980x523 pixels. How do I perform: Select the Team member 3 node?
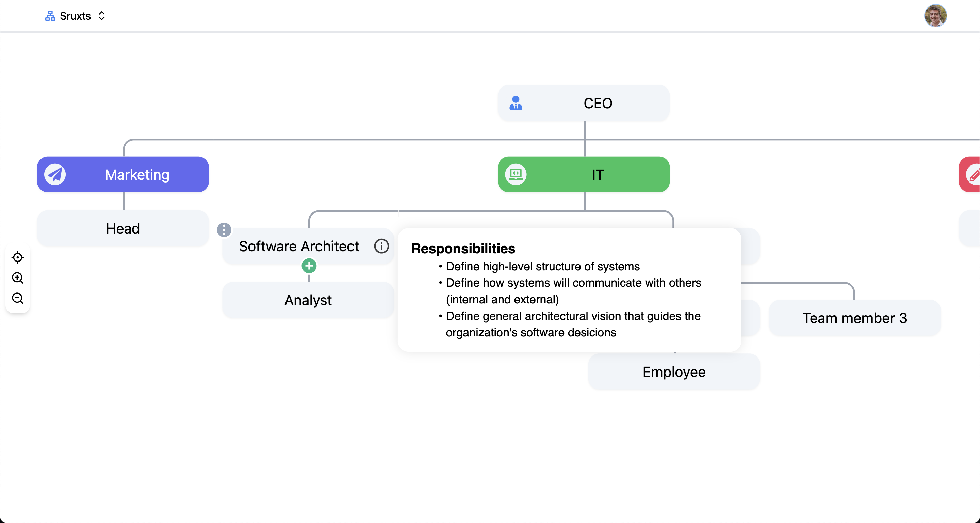[854, 318]
